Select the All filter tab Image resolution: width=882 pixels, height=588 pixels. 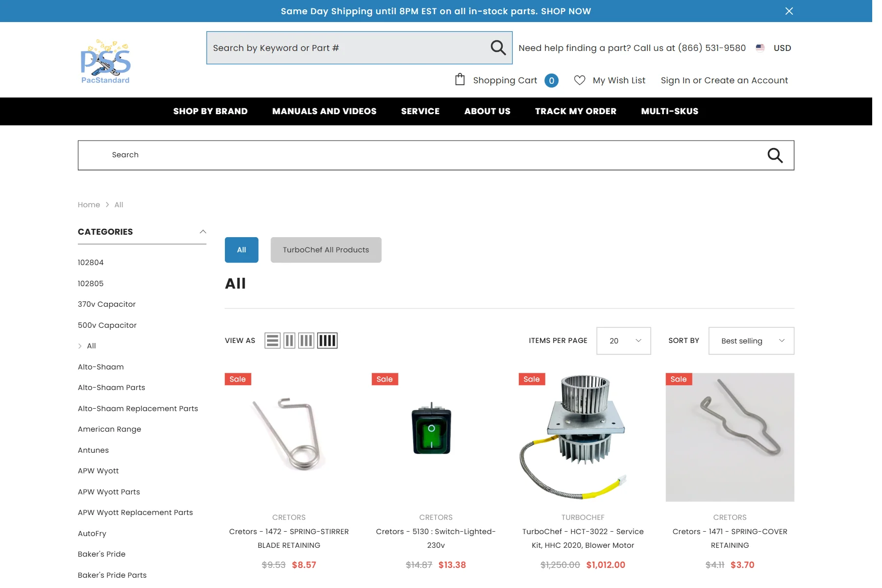[242, 250]
